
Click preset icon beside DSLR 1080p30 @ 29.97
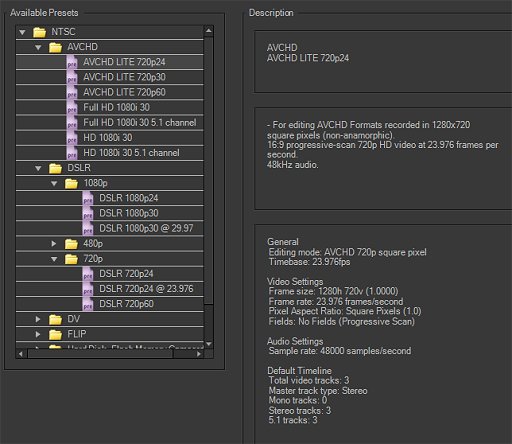(x=88, y=229)
